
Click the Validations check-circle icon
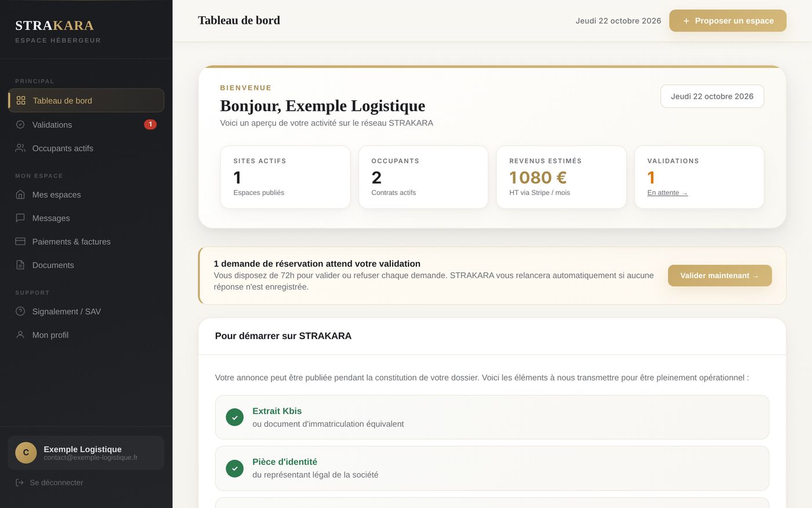coord(20,124)
